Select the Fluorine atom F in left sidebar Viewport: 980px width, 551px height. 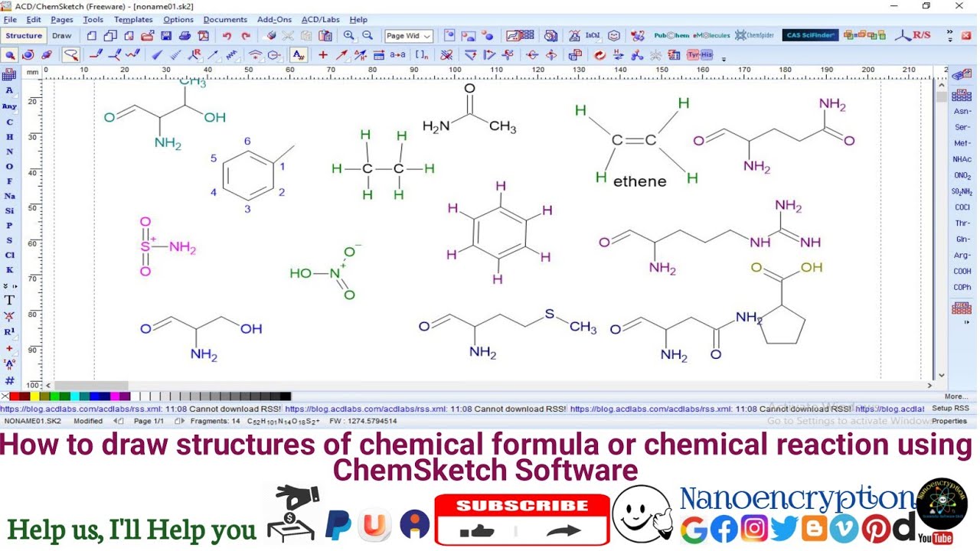click(x=9, y=181)
